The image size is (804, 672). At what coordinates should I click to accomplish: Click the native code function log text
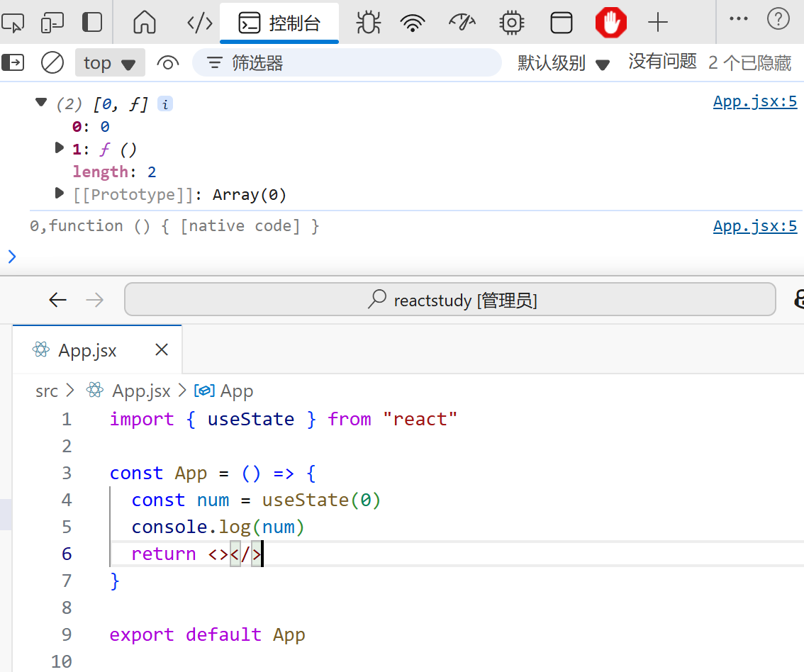point(174,226)
